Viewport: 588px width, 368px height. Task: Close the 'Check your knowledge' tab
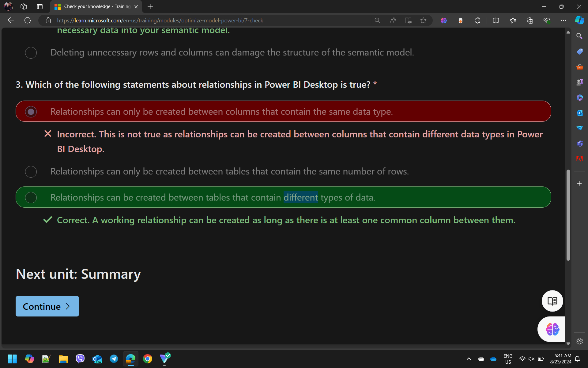coord(136,6)
